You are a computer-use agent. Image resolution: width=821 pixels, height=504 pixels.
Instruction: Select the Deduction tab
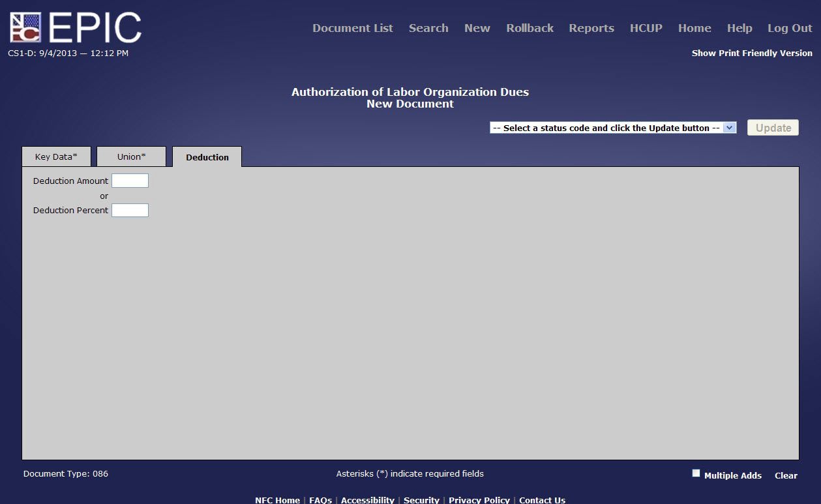click(x=207, y=157)
